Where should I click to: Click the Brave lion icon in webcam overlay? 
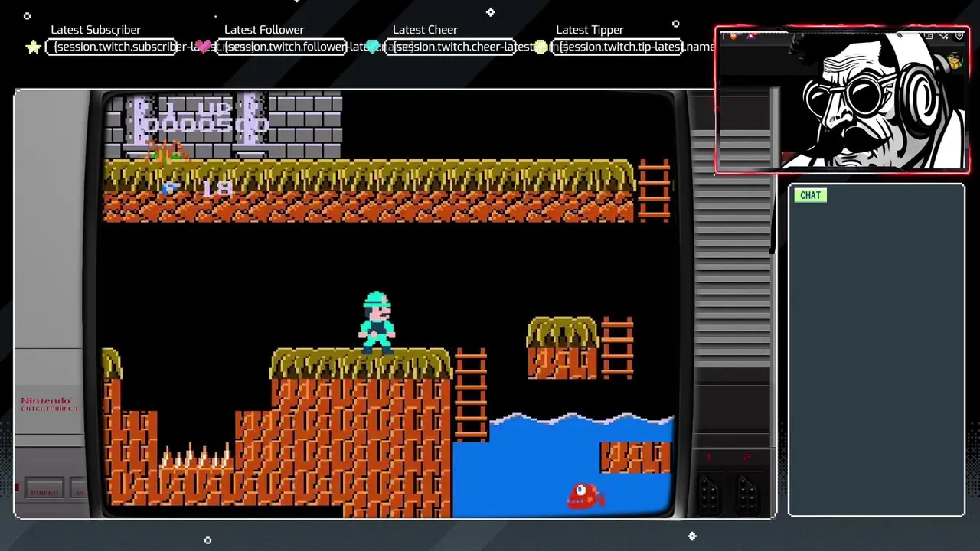[733, 36]
